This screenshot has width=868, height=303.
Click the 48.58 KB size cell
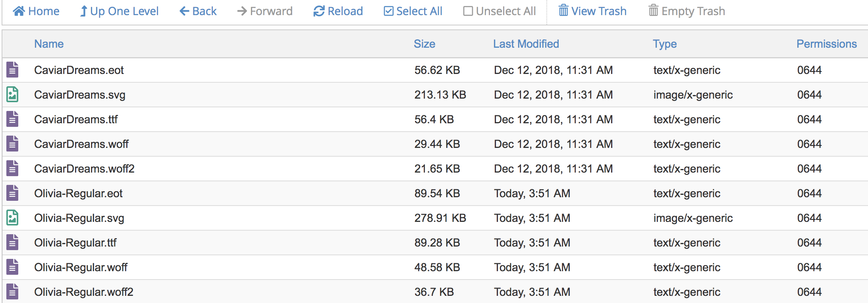tap(437, 267)
